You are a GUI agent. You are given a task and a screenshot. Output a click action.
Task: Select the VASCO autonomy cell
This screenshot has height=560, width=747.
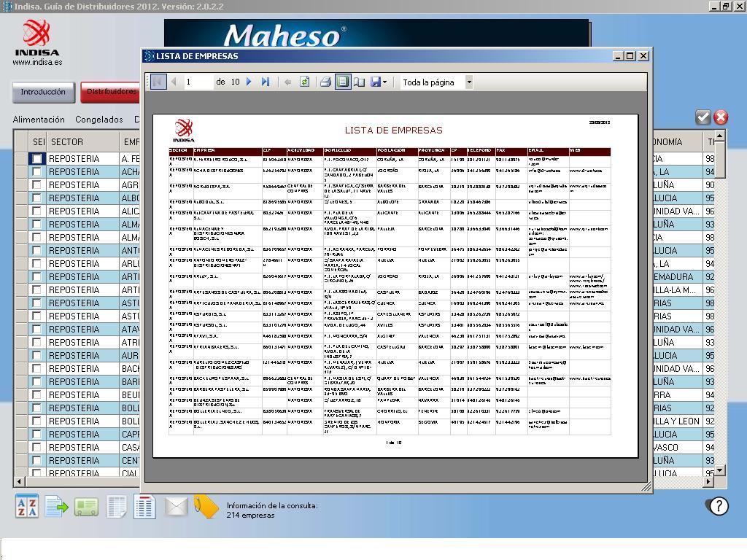point(678,447)
